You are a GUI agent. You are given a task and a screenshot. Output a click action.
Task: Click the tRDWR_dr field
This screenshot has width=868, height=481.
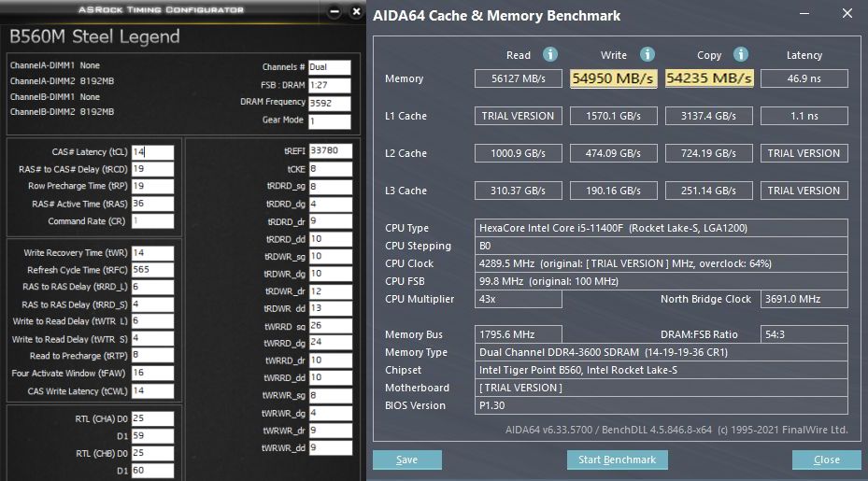[x=331, y=291]
